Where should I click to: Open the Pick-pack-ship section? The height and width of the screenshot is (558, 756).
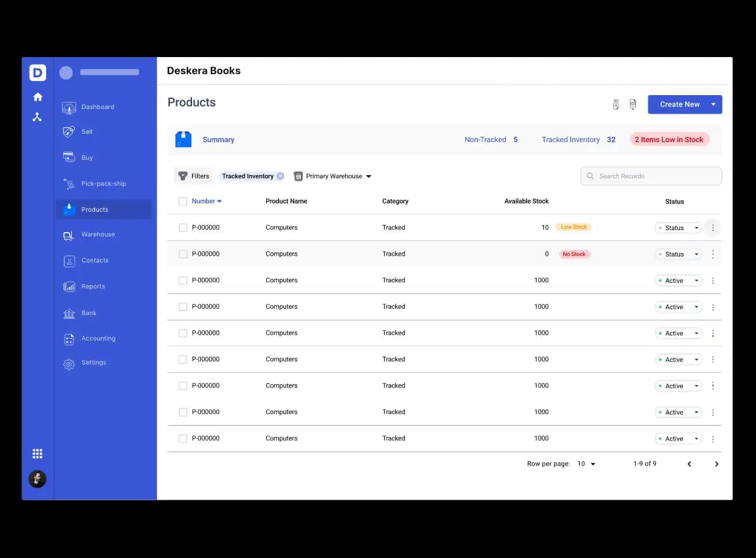(104, 183)
